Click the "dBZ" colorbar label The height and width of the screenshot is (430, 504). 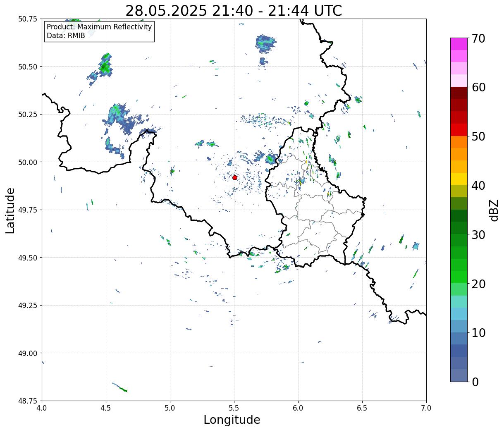tap(494, 210)
